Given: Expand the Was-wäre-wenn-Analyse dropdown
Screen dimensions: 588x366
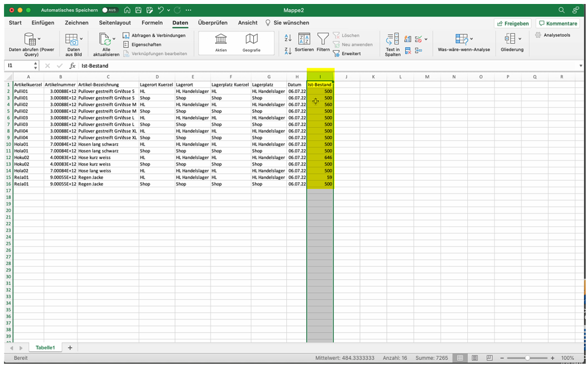Looking at the screenshot, I should click(x=471, y=39).
